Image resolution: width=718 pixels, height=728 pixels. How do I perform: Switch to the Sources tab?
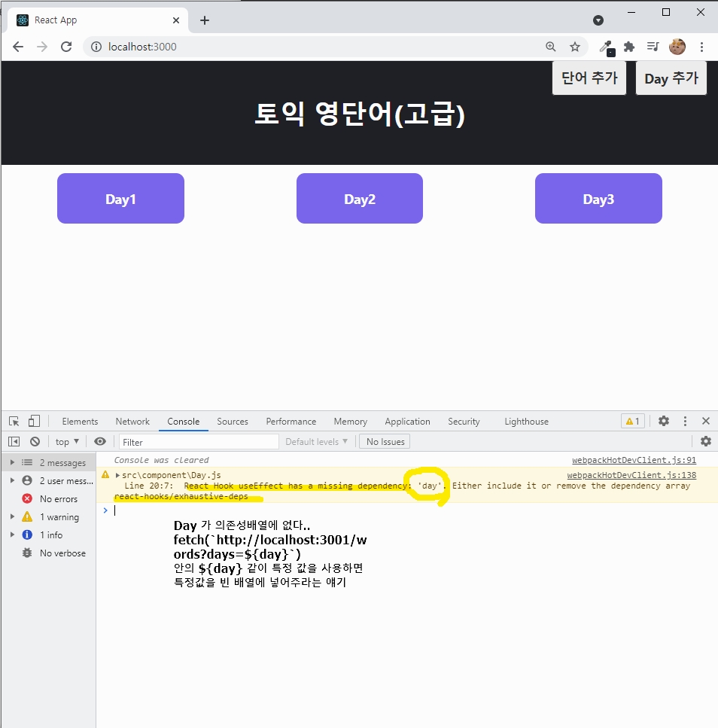pos(233,421)
